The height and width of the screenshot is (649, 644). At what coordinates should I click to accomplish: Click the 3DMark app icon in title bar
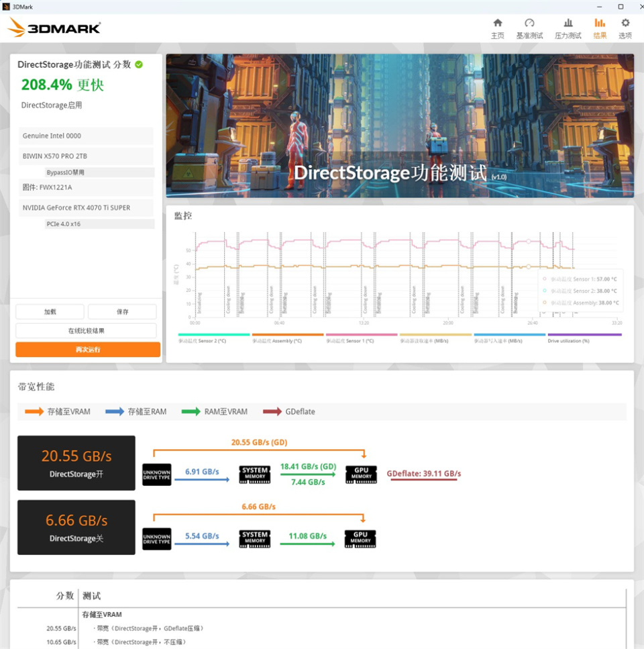click(x=6, y=7)
